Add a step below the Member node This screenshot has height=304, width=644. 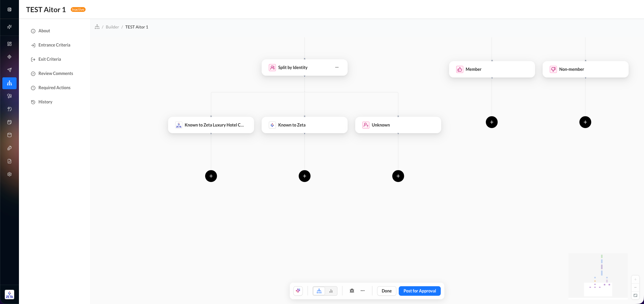[x=492, y=122]
